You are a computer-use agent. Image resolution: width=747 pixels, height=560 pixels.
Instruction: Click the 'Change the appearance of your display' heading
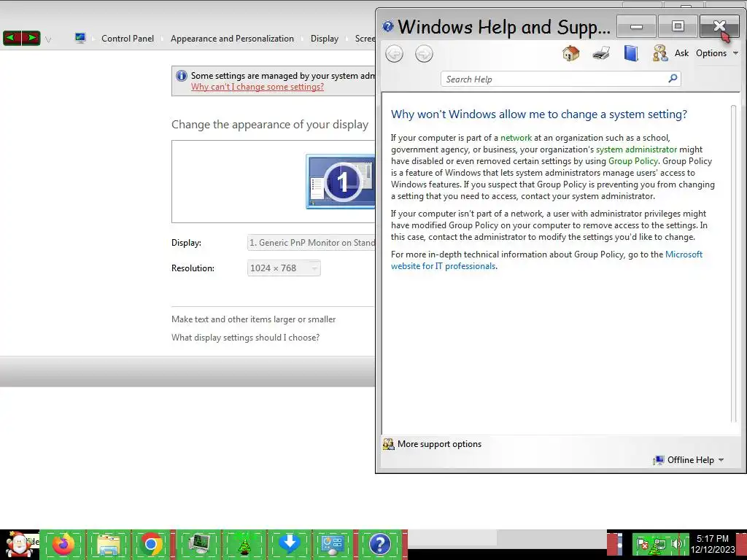click(270, 125)
